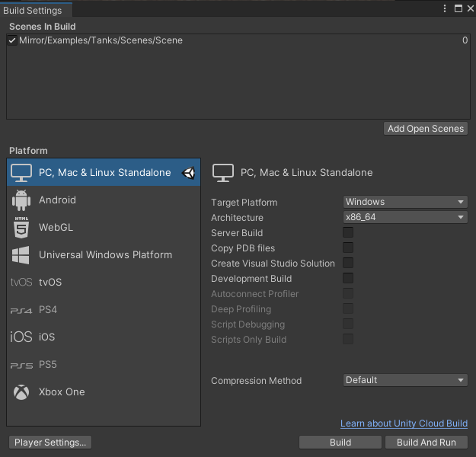This screenshot has height=457, width=476.
Task: Click the PS5 platform icon
Action: pyautogui.click(x=21, y=365)
